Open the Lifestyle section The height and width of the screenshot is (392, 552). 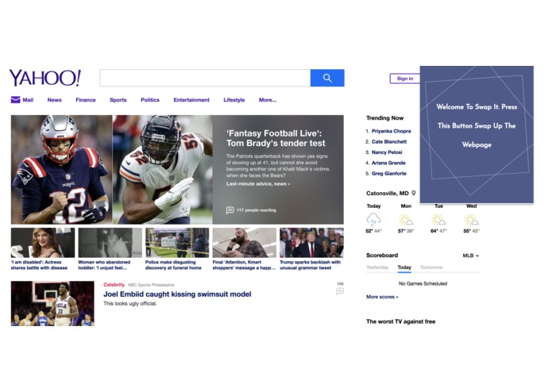coord(234,100)
